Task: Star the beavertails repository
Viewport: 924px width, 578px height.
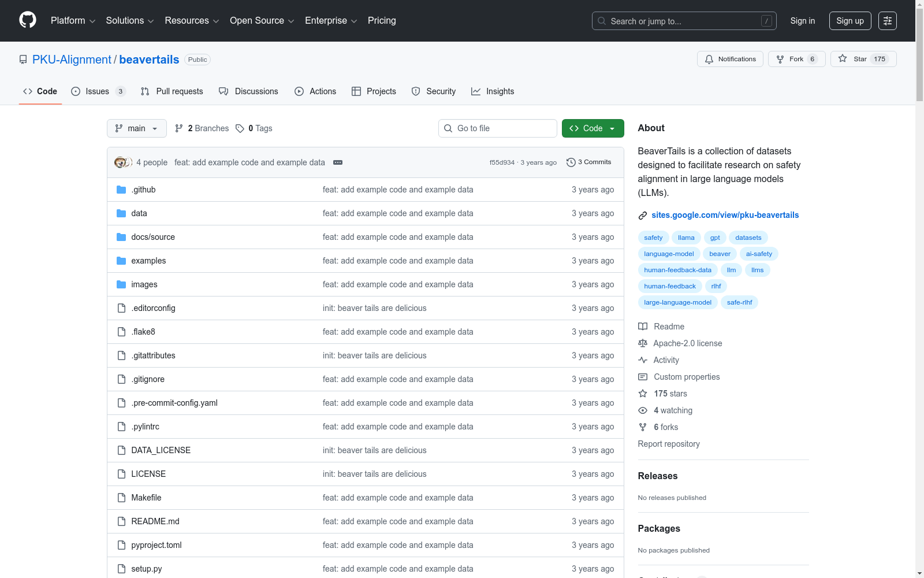Action: point(863,59)
